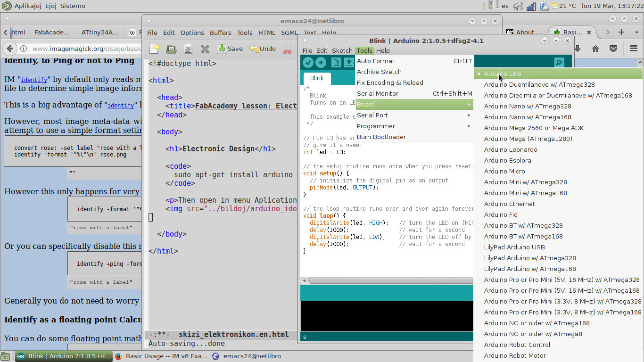Select Arduino Esplora from the board list
This screenshot has height=362, width=644.
click(506, 160)
